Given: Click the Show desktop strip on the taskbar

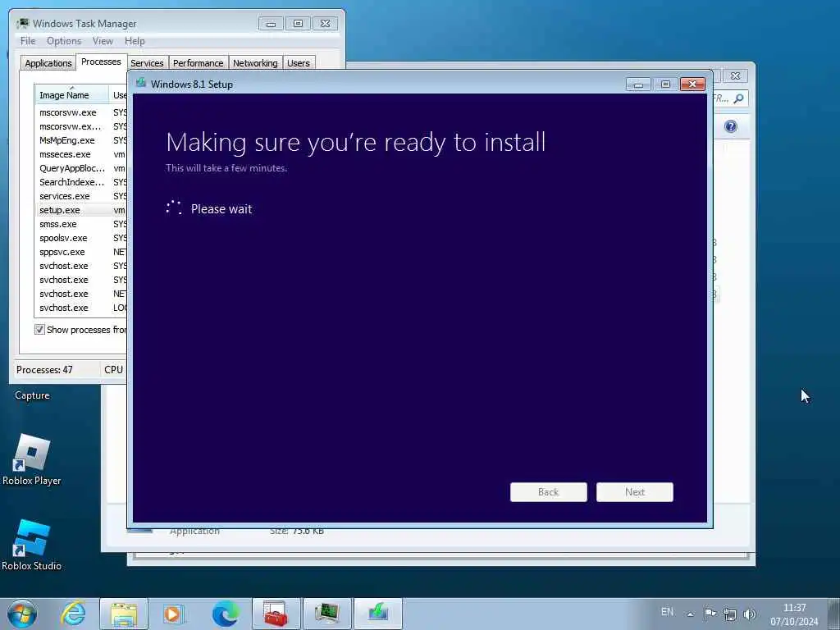Looking at the screenshot, I should click(833, 614).
